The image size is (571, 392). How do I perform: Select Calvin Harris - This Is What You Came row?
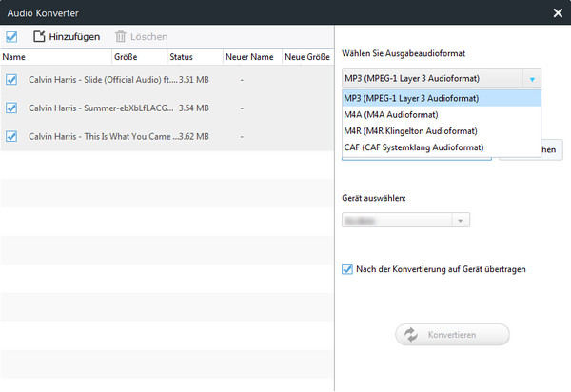167,136
